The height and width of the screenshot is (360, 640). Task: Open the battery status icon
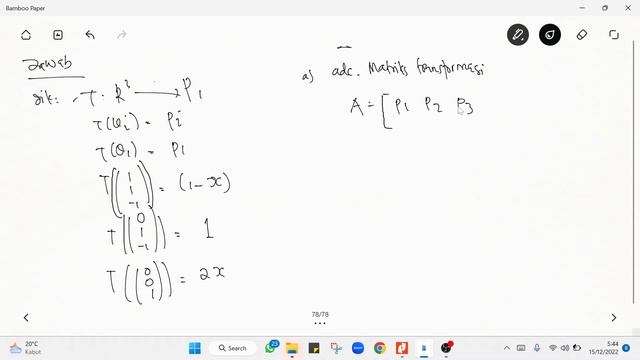(x=577, y=348)
